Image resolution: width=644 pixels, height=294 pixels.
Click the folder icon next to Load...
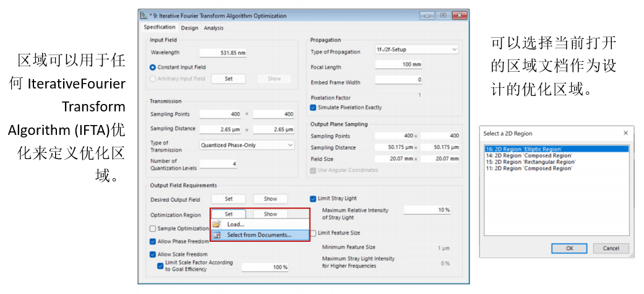pyautogui.click(x=217, y=224)
